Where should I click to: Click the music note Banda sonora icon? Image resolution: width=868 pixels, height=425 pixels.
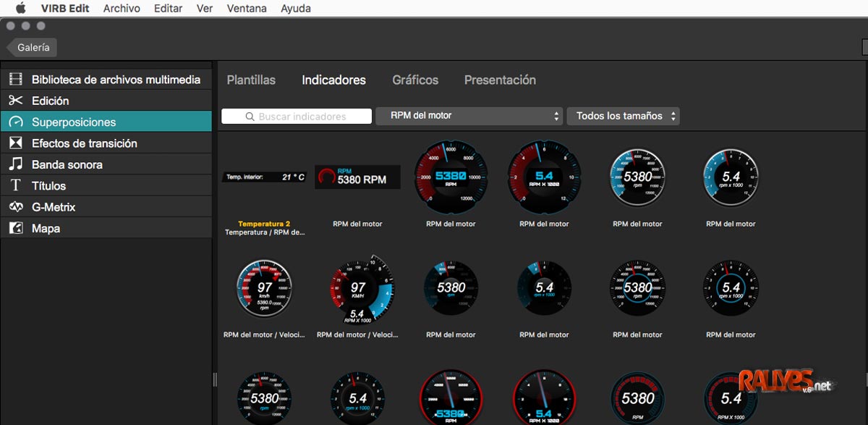pos(16,164)
